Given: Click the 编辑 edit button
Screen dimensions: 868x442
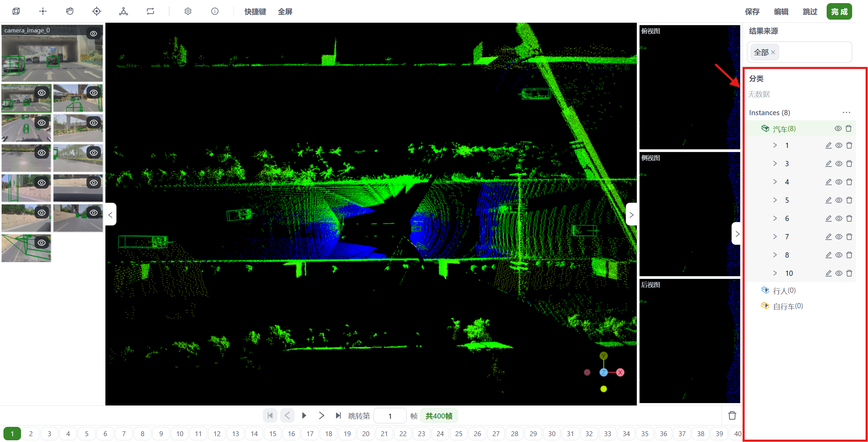Looking at the screenshot, I should [781, 12].
